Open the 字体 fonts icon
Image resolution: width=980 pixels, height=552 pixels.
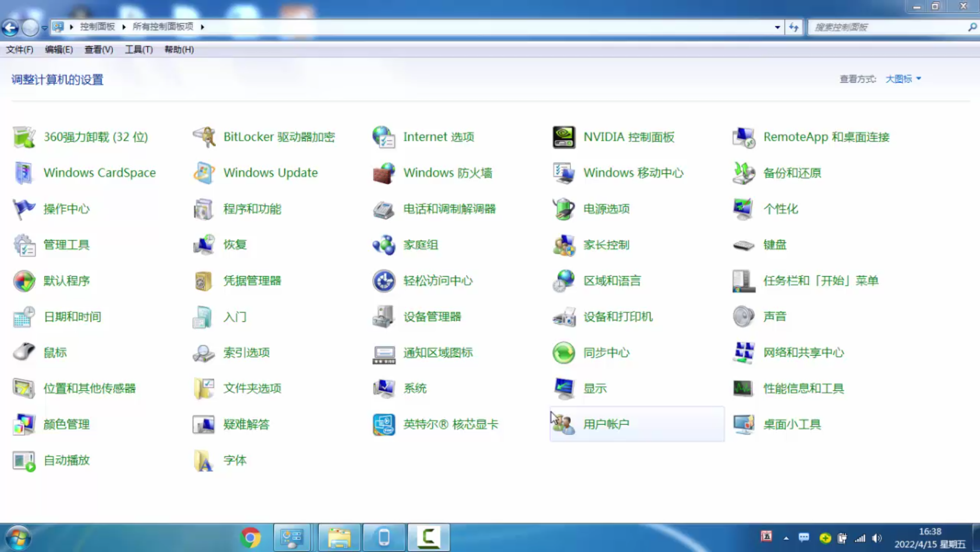[x=204, y=461]
